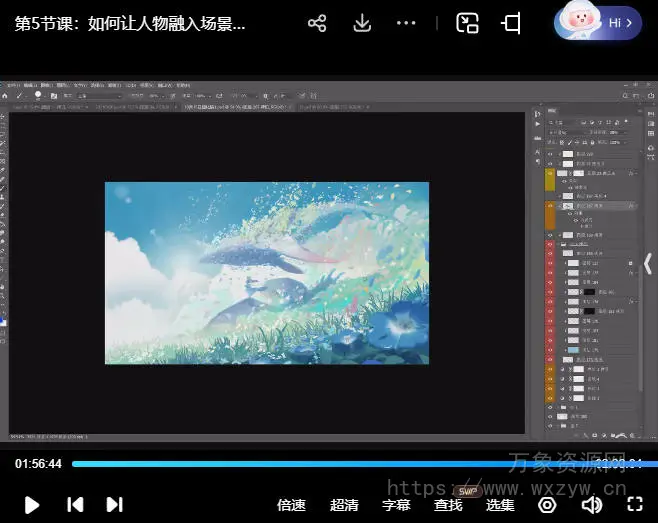
Task: Open the 超清 video quality menu
Action: coord(344,505)
